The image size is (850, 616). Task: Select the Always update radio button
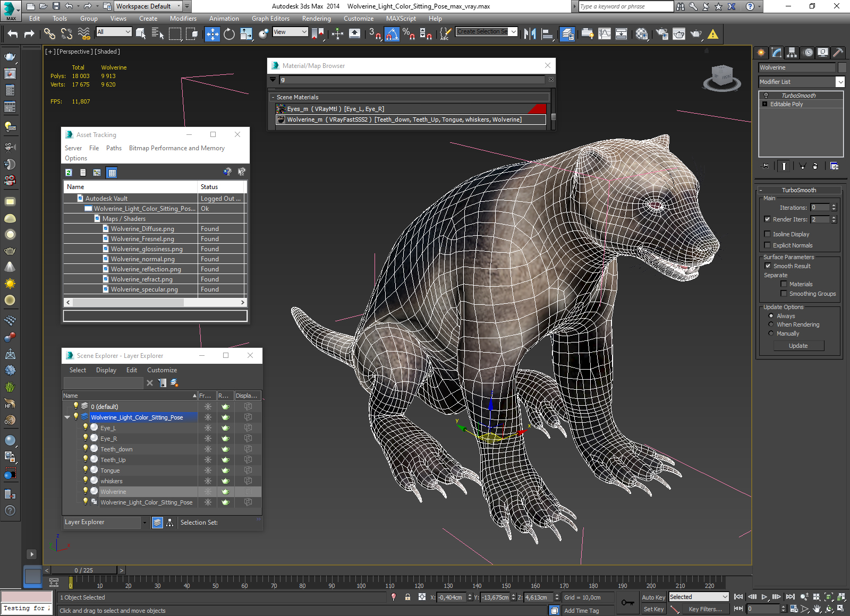pos(771,315)
